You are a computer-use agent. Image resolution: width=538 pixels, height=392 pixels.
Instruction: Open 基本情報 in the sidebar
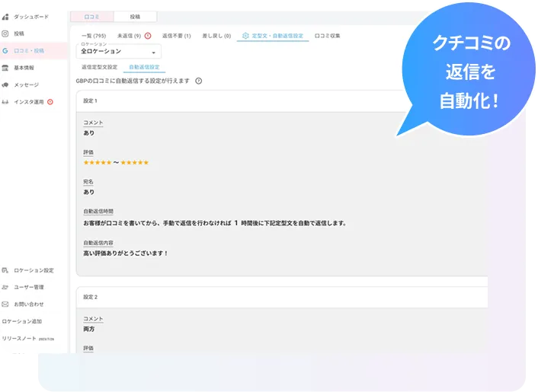24,68
